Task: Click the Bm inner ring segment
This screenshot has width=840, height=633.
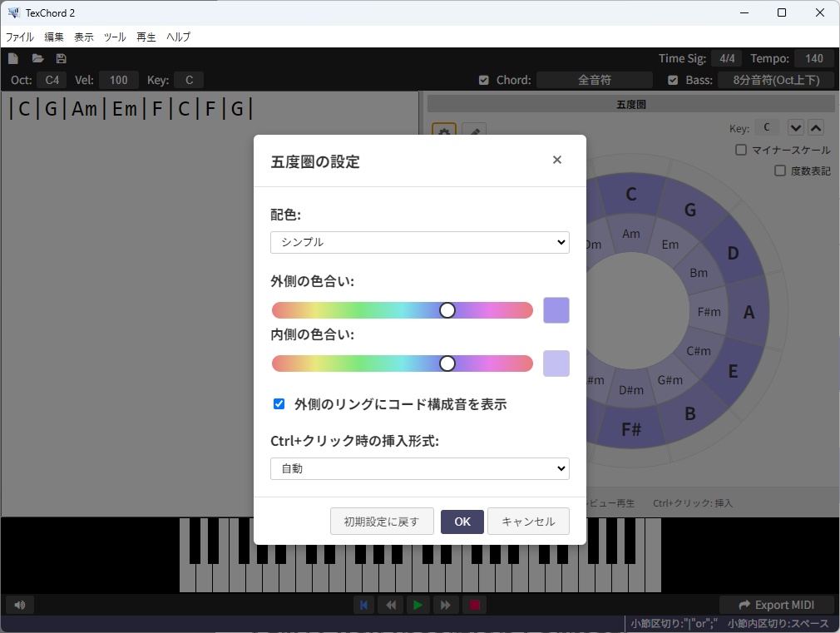Action: coord(699,273)
